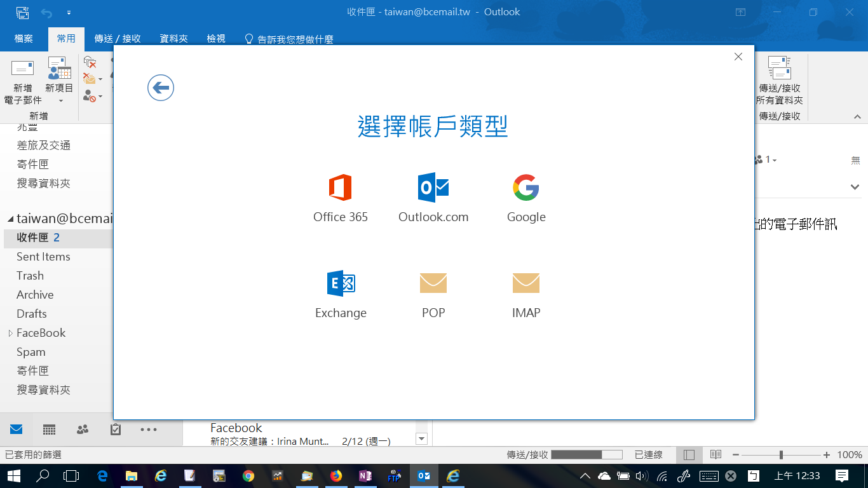This screenshot has width=868, height=488.
Task: Choose the POP account envelope icon
Action: pos(433,283)
